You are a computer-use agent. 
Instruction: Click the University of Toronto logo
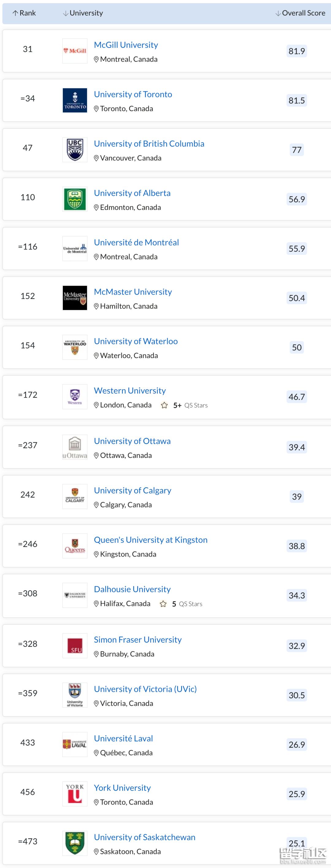coord(75,100)
